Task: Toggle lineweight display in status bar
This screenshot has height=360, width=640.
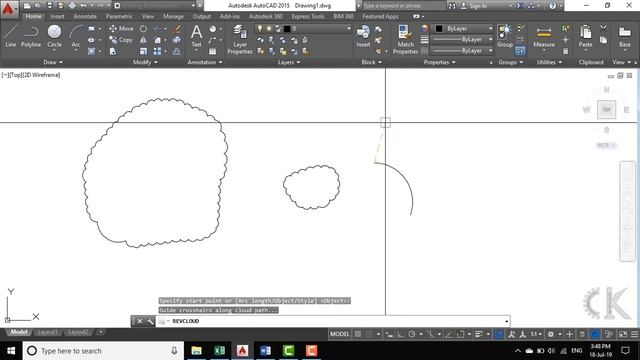Action: click(479, 334)
